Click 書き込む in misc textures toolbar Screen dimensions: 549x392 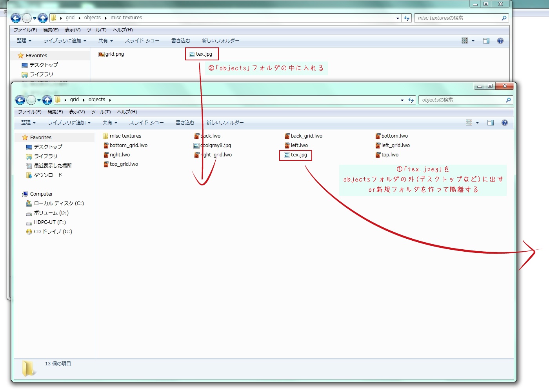(x=181, y=41)
